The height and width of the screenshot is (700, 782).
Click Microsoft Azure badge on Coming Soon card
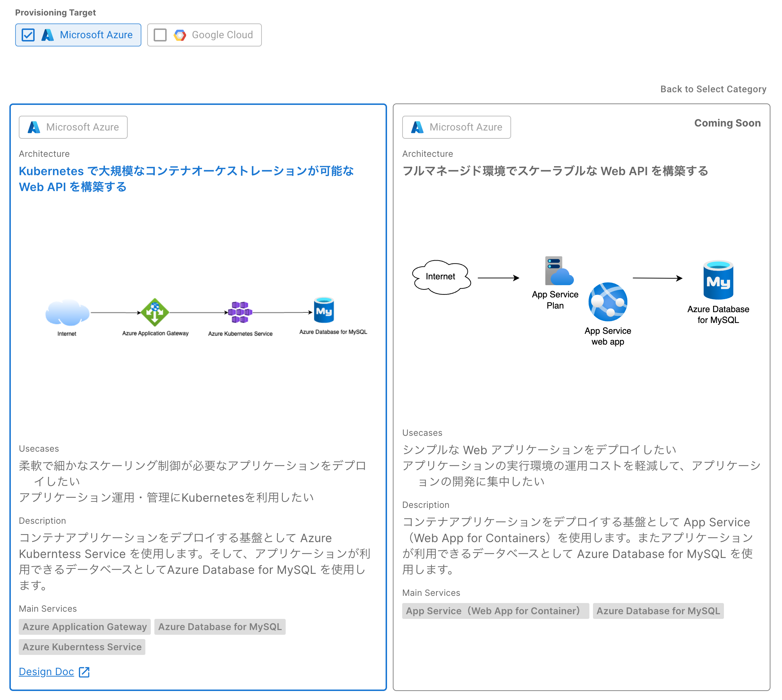click(x=456, y=127)
